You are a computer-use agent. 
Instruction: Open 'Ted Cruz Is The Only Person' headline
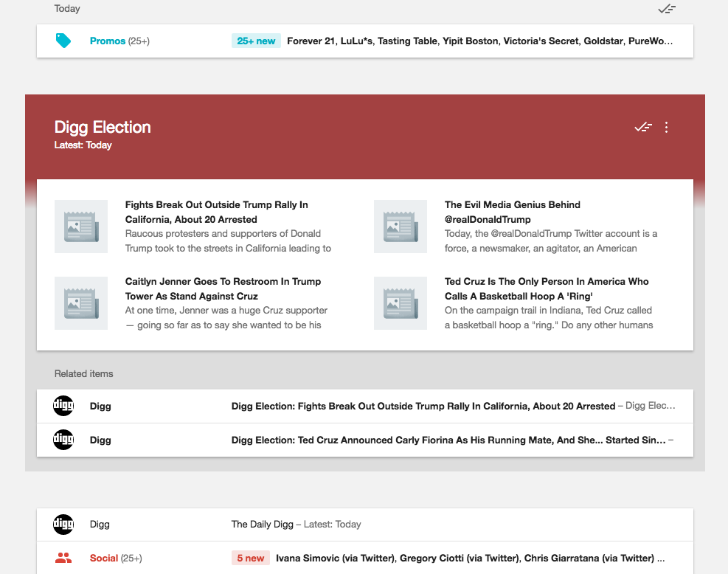pyautogui.click(x=547, y=288)
